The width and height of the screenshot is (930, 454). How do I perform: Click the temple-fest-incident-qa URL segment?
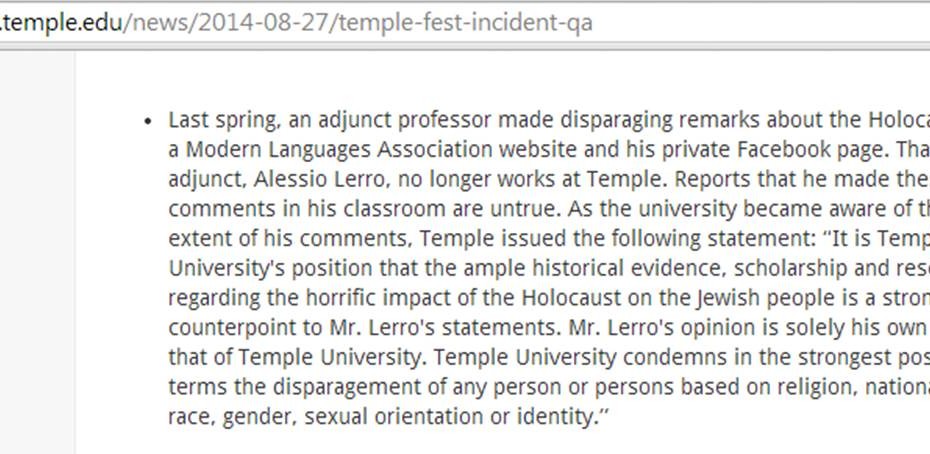[466, 24]
